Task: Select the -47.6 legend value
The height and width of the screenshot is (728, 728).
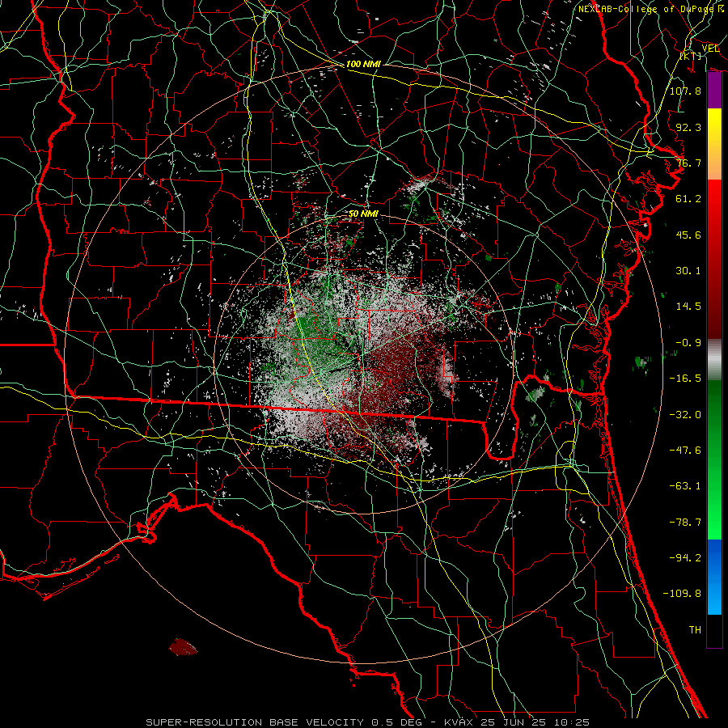Action: [x=685, y=451]
